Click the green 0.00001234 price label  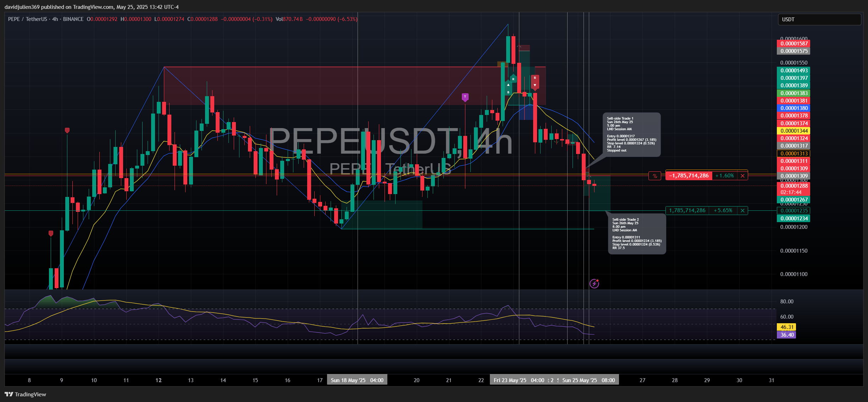point(794,219)
